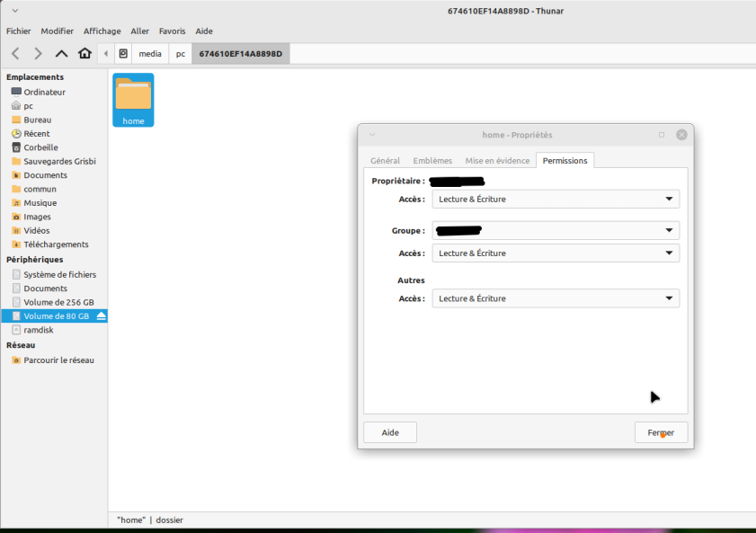This screenshot has height=533, width=756.
Task: Go forward with the right arrow toolbar icon
Action: tap(38, 54)
